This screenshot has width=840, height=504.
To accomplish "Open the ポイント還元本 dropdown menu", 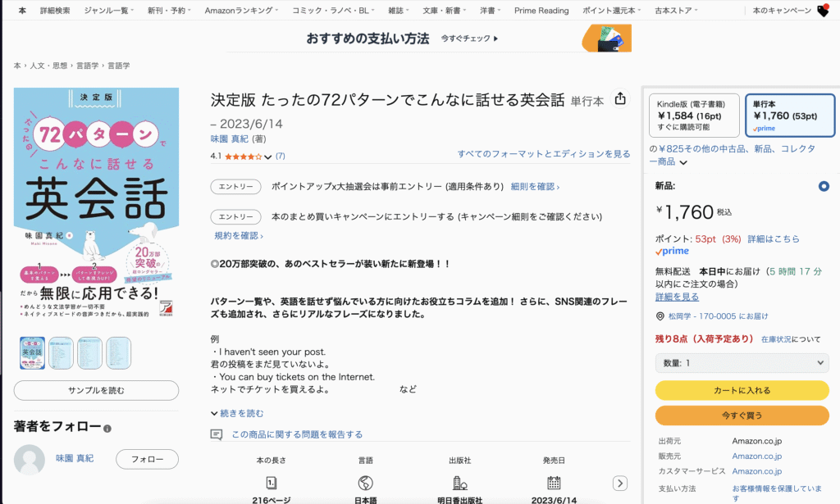I will tap(611, 11).
